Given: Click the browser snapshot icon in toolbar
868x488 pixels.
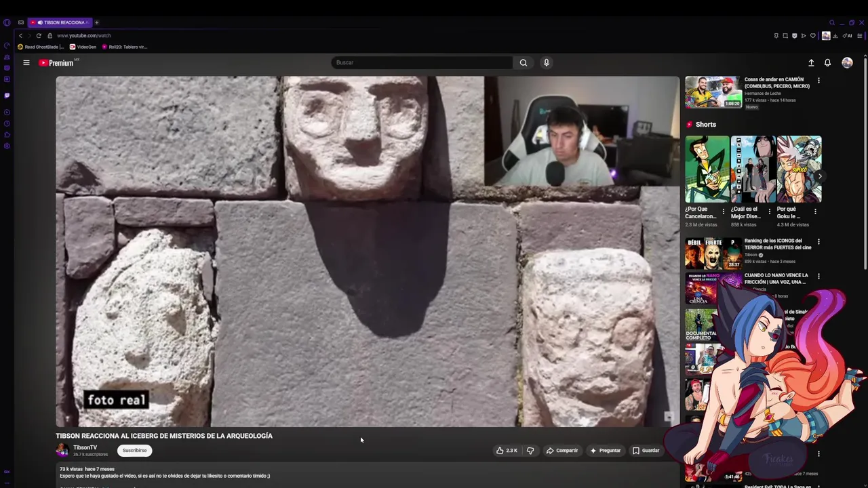Looking at the screenshot, I should pos(785,35).
